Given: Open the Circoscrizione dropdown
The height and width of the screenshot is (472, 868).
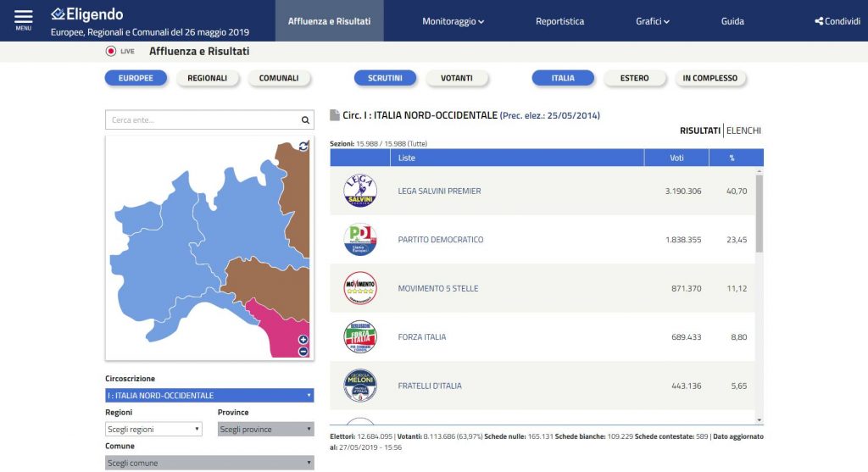Looking at the screenshot, I should (x=210, y=395).
